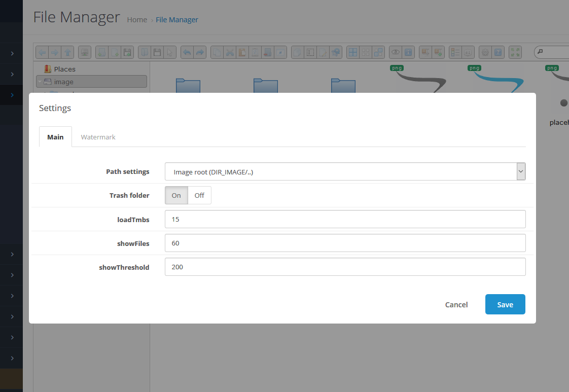
Task: Click the redo arrow icon
Action: (x=200, y=53)
